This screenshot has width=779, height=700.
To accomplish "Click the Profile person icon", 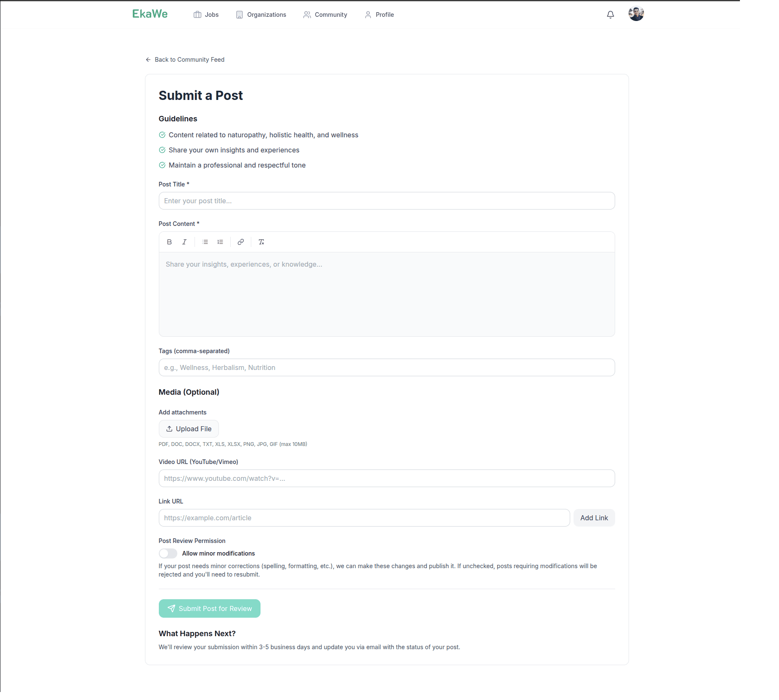I will (x=368, y=14).
